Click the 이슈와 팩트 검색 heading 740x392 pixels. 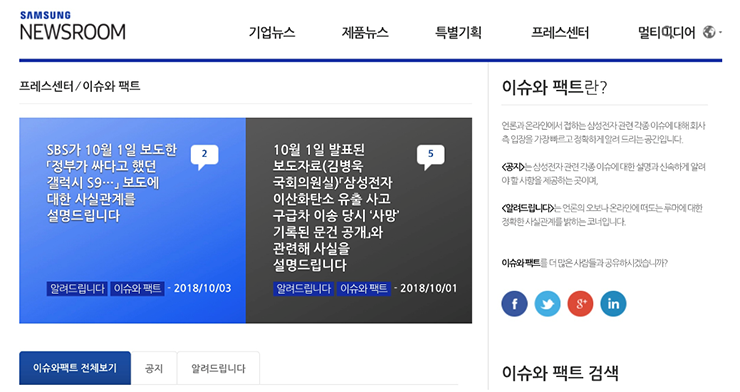pyautogui.click(x=560, y=373)
